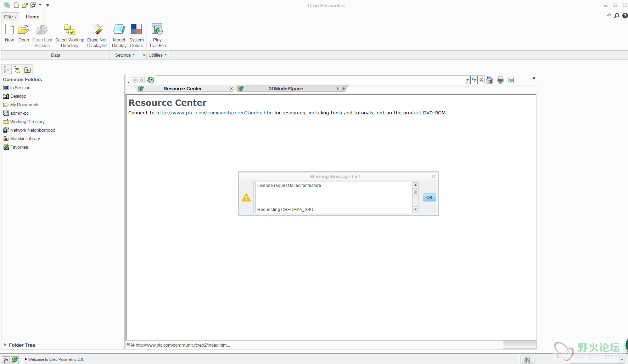The width and height of the screenshot is (628, 364).
Task: Click browser Print icon
Action: pos(500,80)
